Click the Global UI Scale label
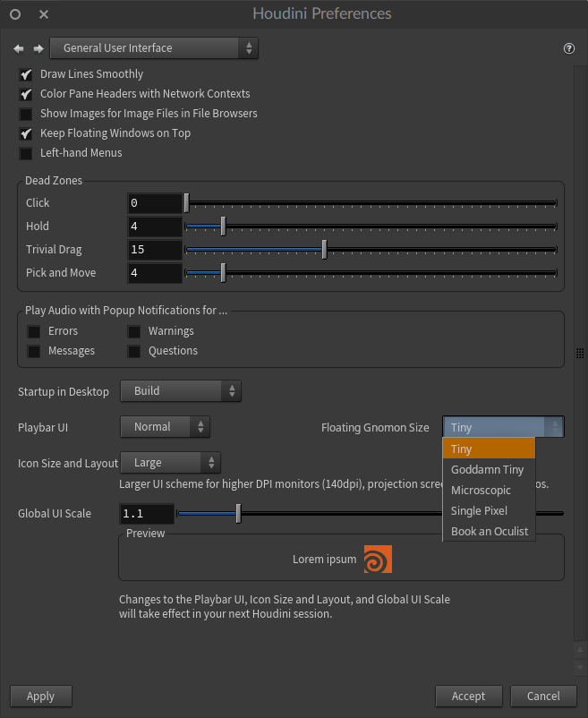This screenshot has height=718, width=588. click(55, 514)
